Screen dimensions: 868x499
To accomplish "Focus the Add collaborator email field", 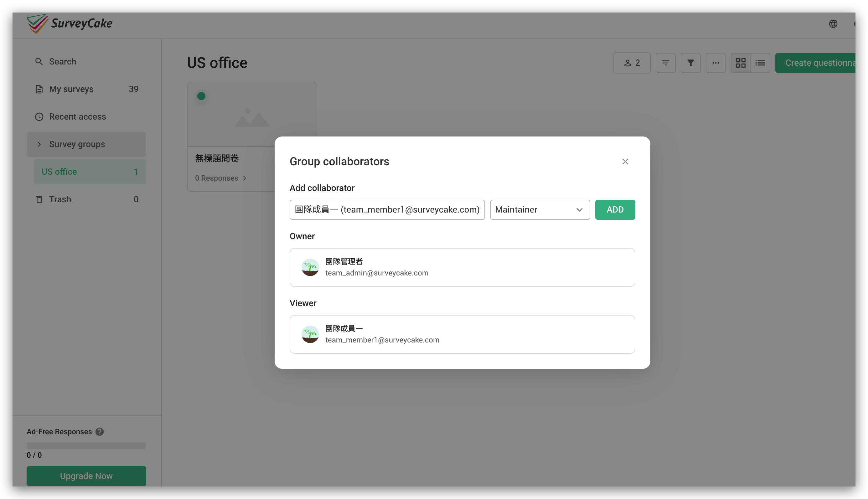I will (387, 210).
